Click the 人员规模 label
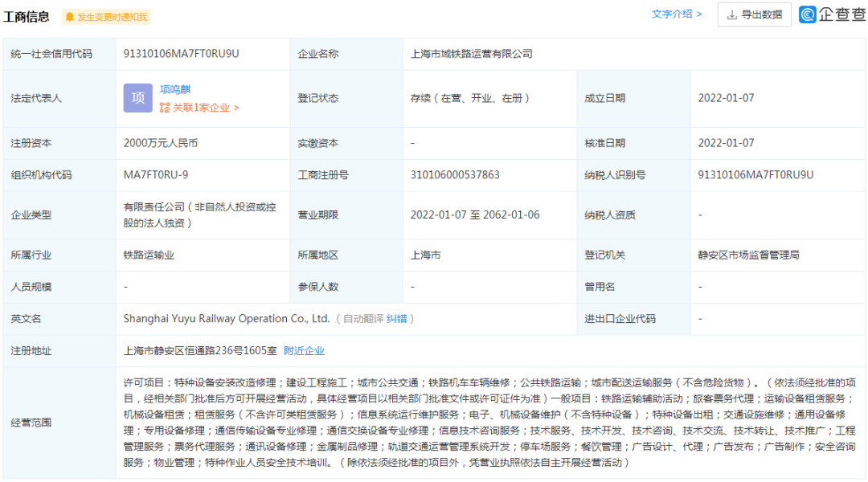 (31, 287)
